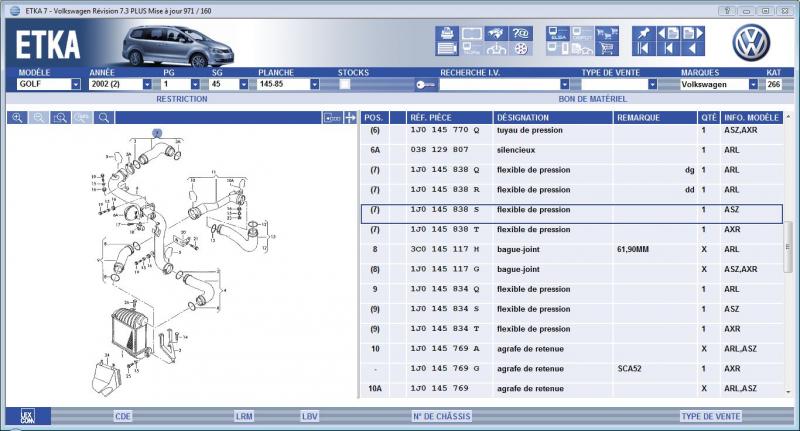This screenshot has width=800, height=431.
Task: Go to next page with folder-right arrow icon
Action: (x=693, y=33)
